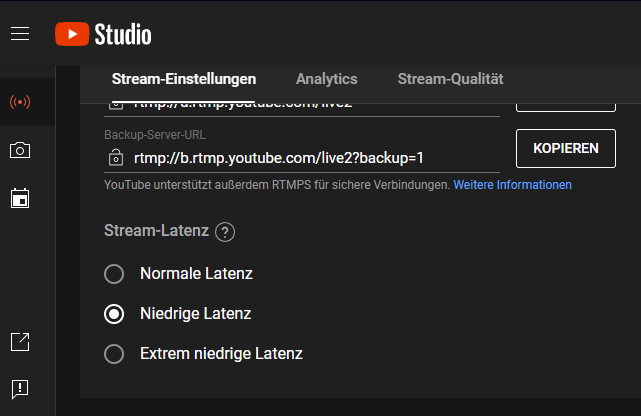Click the YouTube Studio logo
The image size is (641, 416).
(x=103, y=35)
